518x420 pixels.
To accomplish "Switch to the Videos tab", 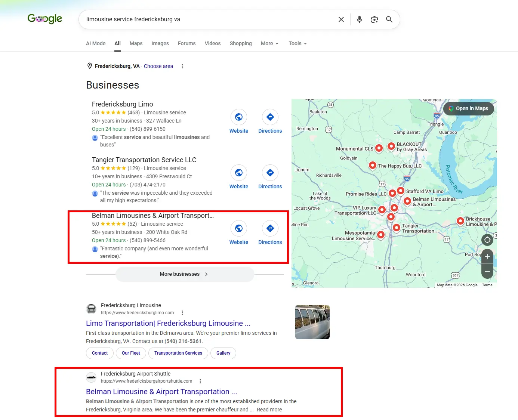I will pos(213,43).
